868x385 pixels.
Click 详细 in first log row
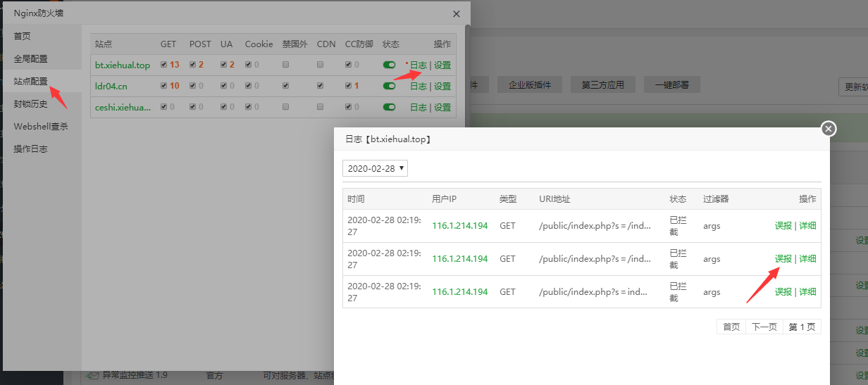click(807, 225)
